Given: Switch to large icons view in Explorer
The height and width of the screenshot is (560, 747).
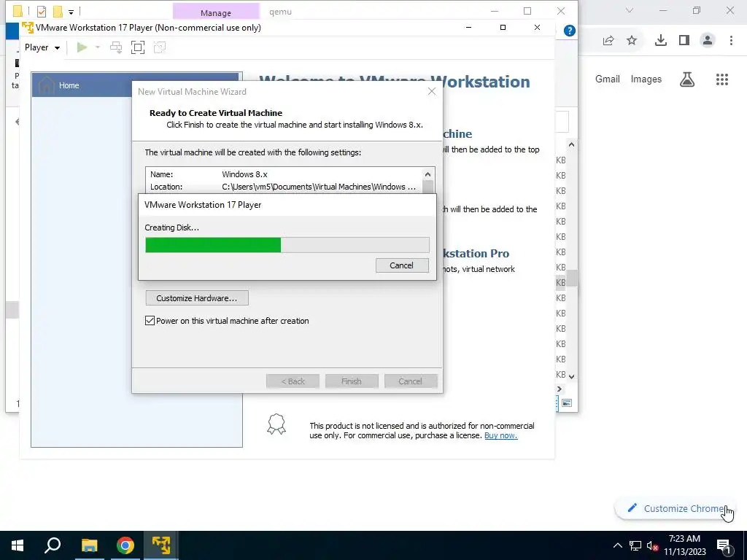Looking at the screenshot, I should tap(567, 402).
